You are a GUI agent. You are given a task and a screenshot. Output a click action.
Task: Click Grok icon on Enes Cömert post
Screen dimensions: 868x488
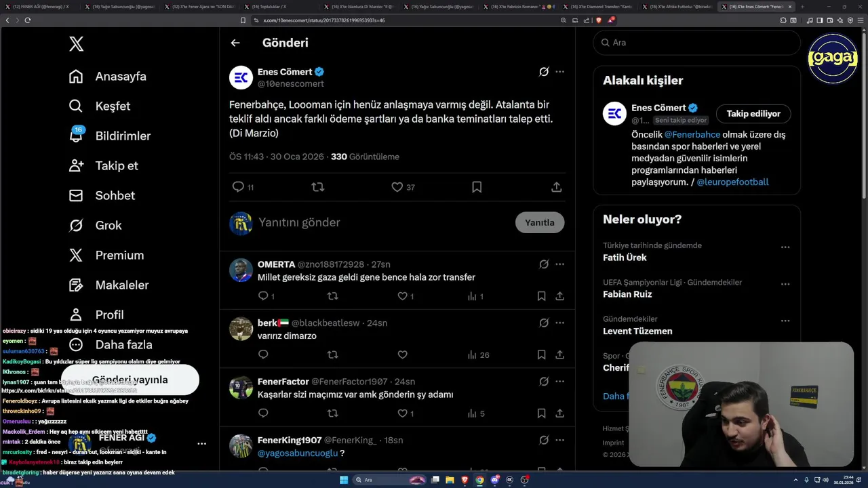point(544,72)
